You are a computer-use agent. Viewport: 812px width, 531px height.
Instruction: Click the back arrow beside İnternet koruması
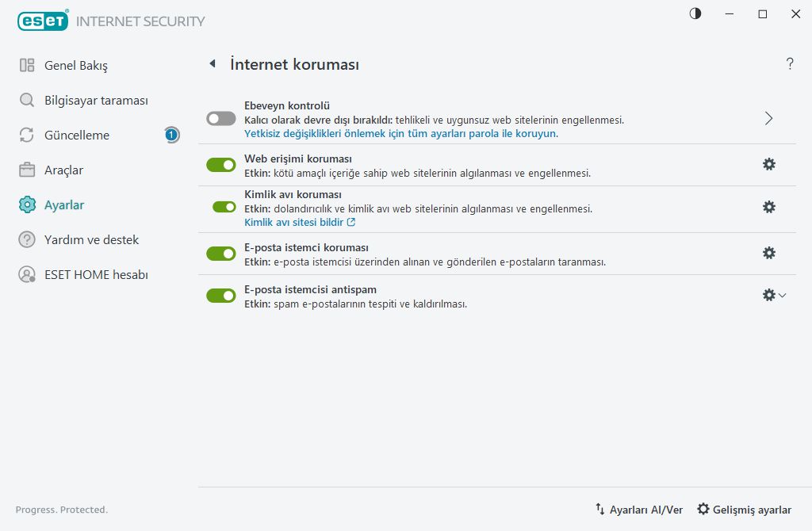click(x=213, y=64)
